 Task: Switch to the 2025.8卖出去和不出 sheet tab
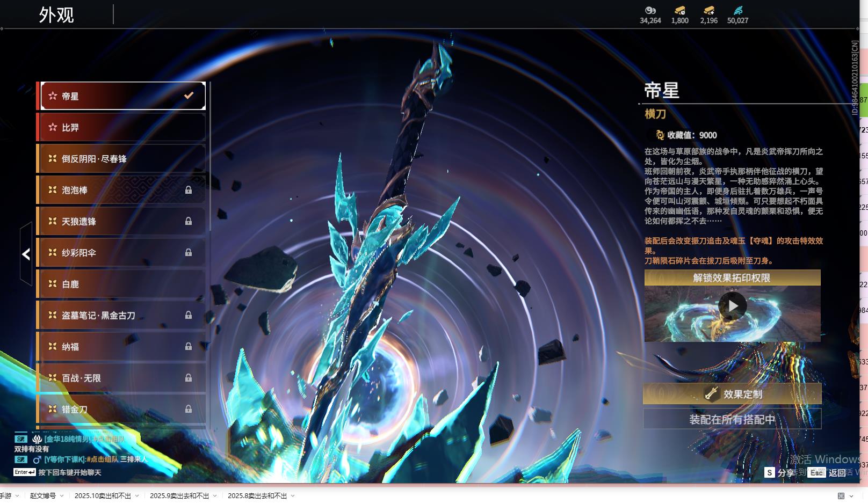tap(257, 496)
